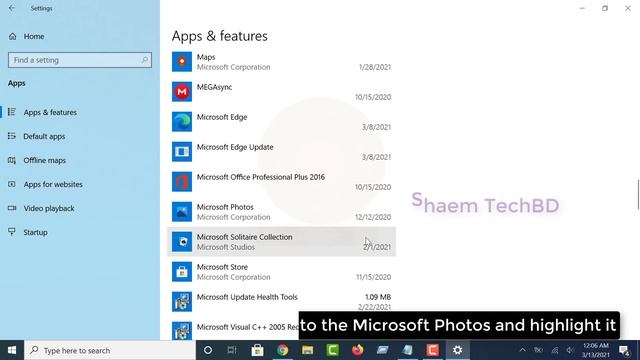Viewport: 640px width, 360px height.
Task: Open File Explorer from the taskbar
Action: tap(307, 350)
